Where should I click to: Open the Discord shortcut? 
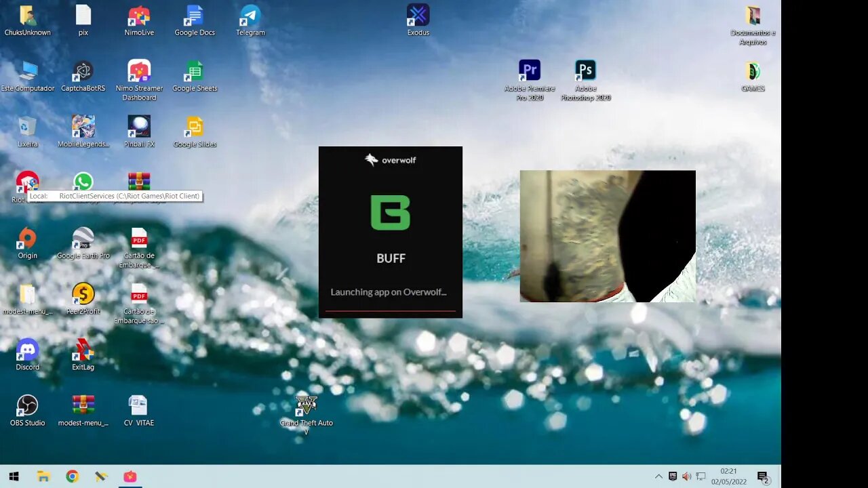click(27, 354)
